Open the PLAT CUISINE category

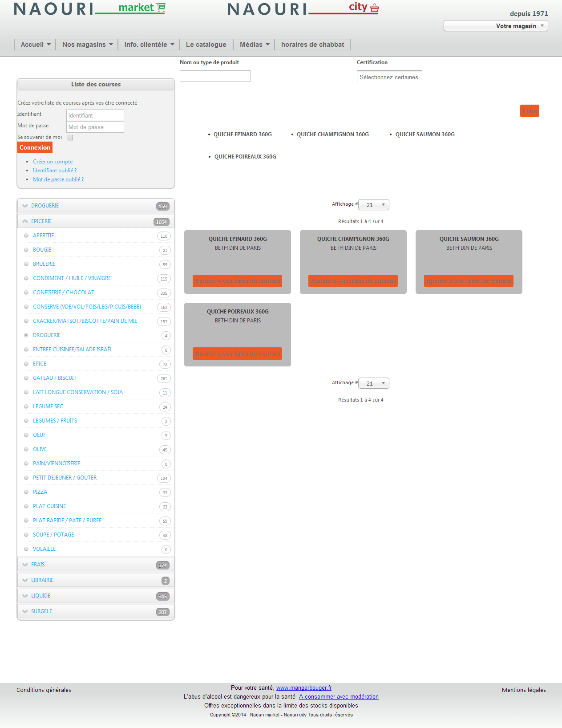tap(49, 506)
